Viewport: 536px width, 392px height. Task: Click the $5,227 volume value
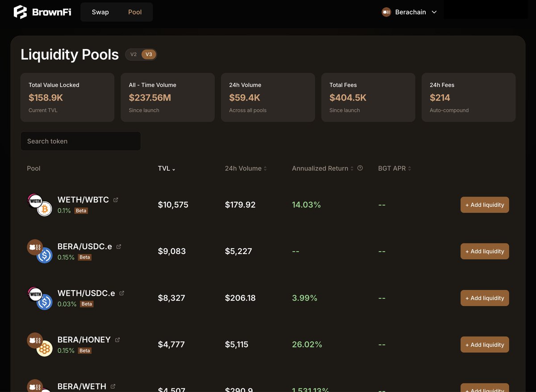coord(239,251)
